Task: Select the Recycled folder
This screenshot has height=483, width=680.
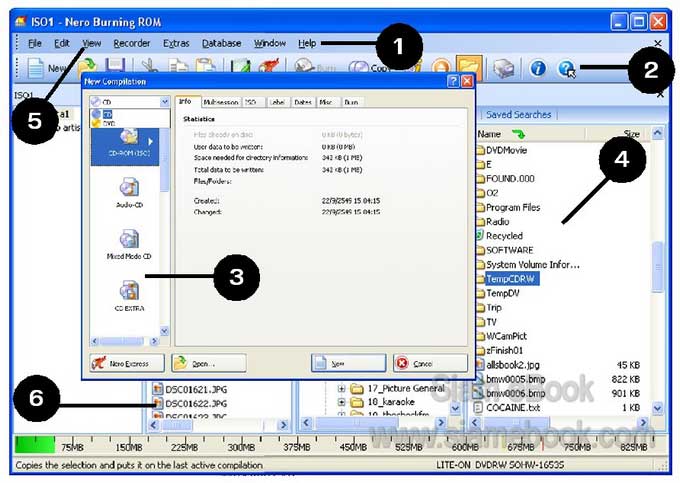Action: 500,236
